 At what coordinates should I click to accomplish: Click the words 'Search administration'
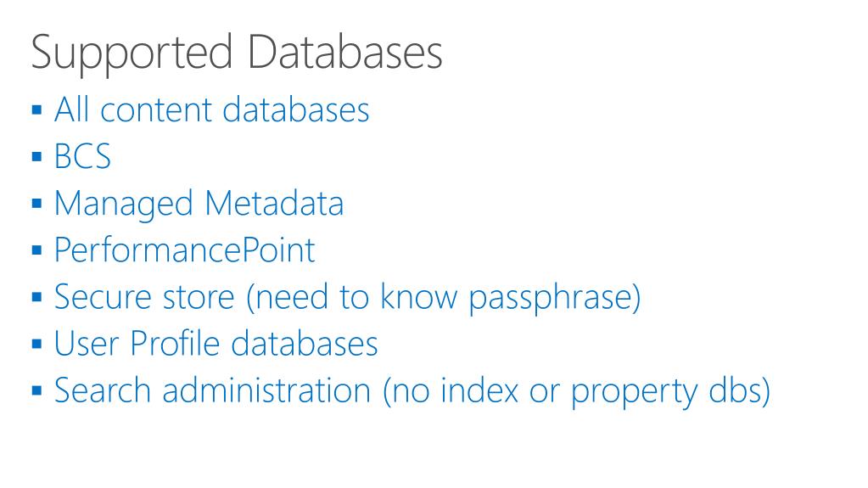[212, 390]
